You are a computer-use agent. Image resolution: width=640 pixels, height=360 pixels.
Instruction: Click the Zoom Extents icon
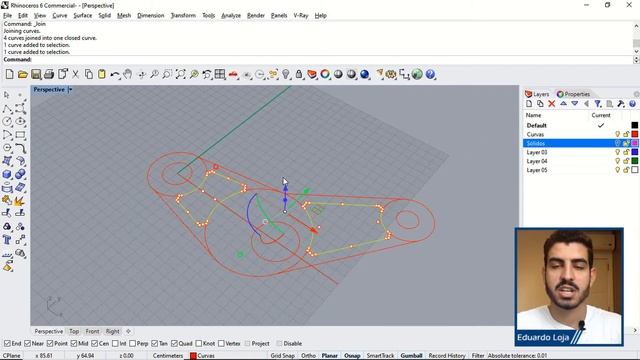tap(180, 74)
